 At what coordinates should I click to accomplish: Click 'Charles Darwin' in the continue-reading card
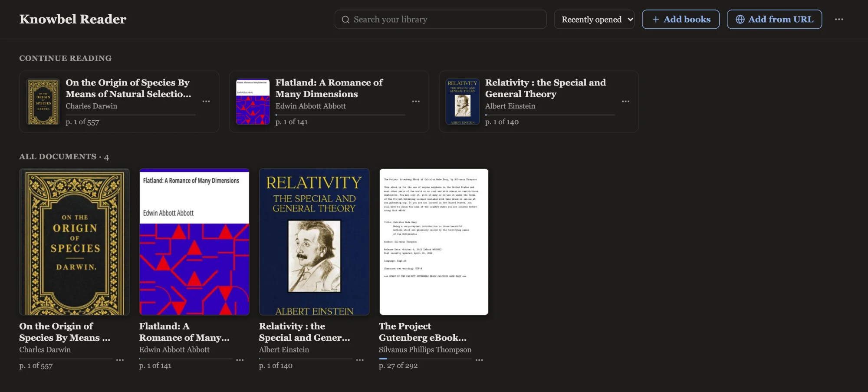pyautogui.click(x=91, y=106)
